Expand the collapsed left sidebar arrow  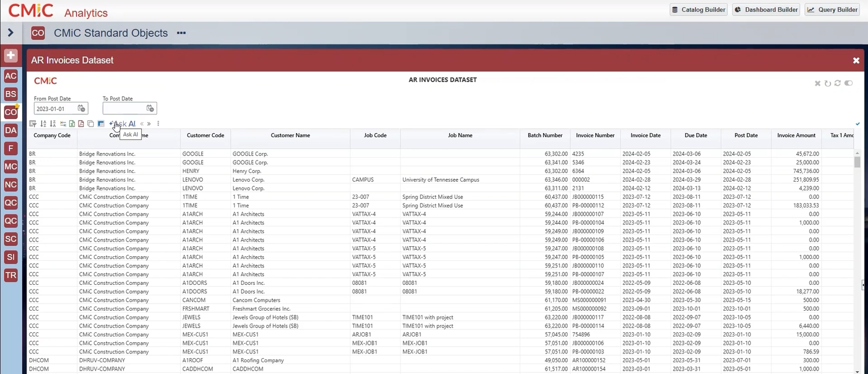point(10,33)
